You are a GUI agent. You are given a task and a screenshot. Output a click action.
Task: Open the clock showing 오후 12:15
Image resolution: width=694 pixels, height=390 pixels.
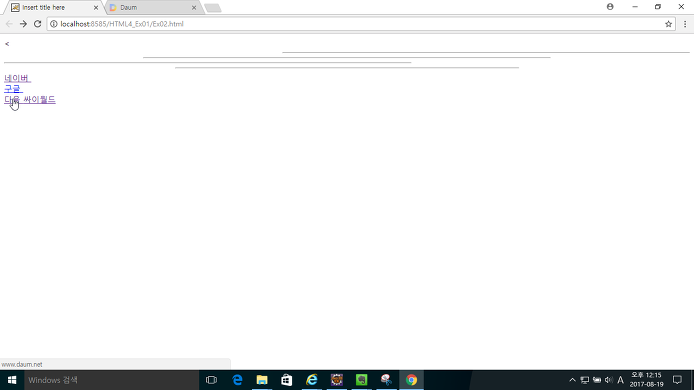647,380
